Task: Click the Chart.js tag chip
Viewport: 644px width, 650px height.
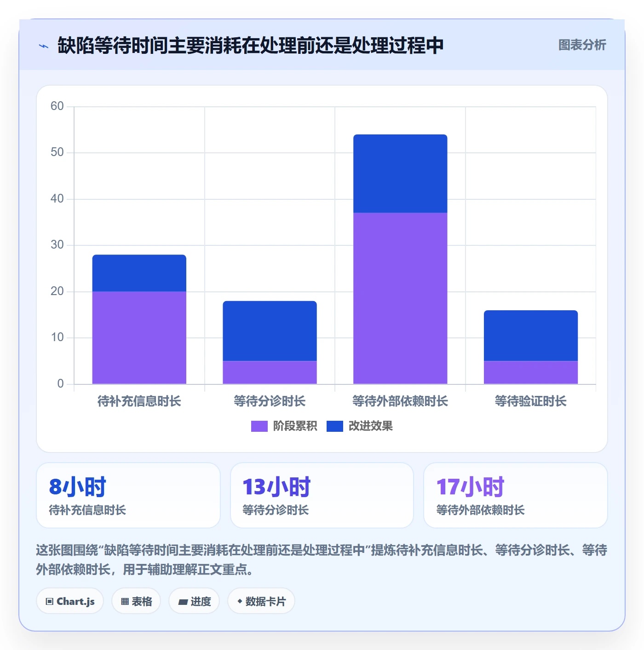Action: click(70, 601)
